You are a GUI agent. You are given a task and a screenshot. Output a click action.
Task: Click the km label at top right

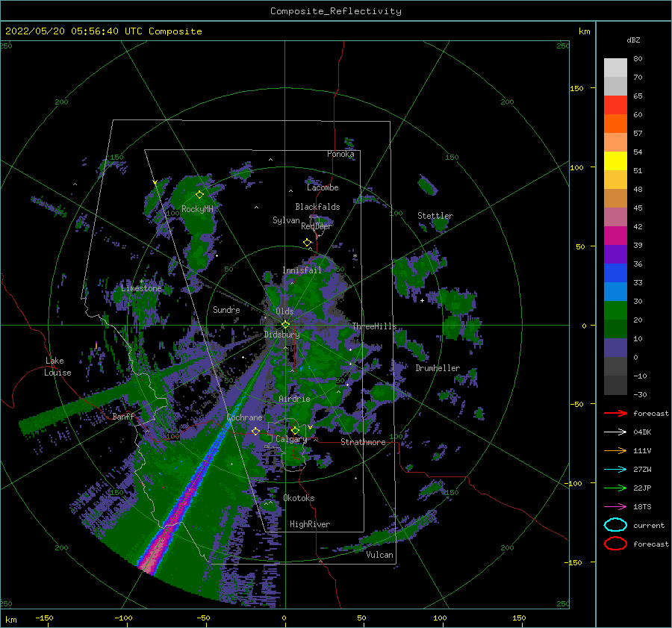tap(584, 31)
